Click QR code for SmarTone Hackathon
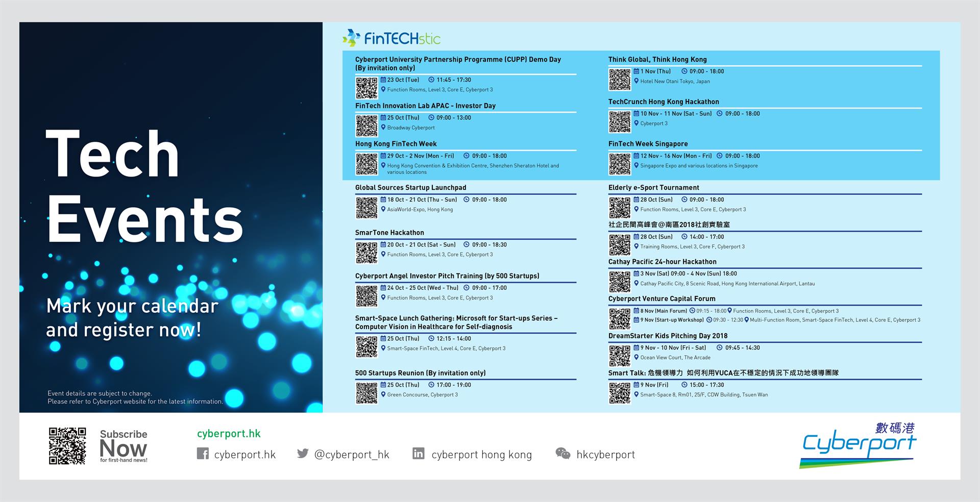The height and width of the screenshot is (502, 980). click(x=366, y=253)
